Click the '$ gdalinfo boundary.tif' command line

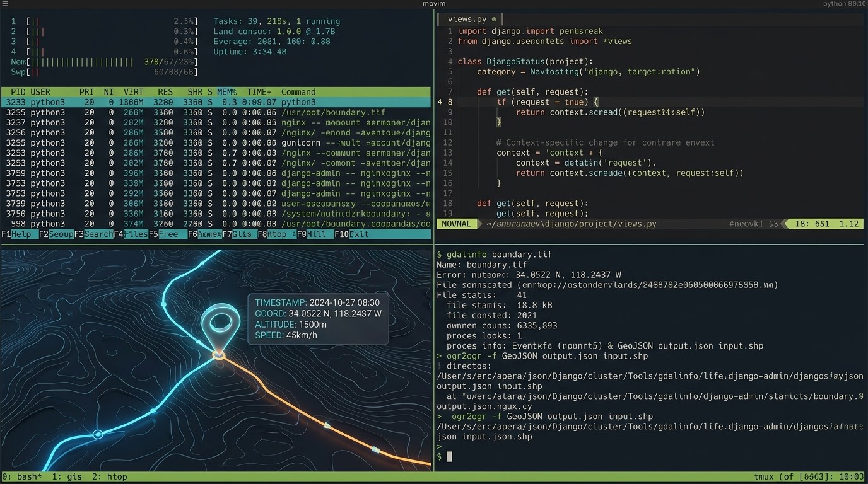click(494, 255)
